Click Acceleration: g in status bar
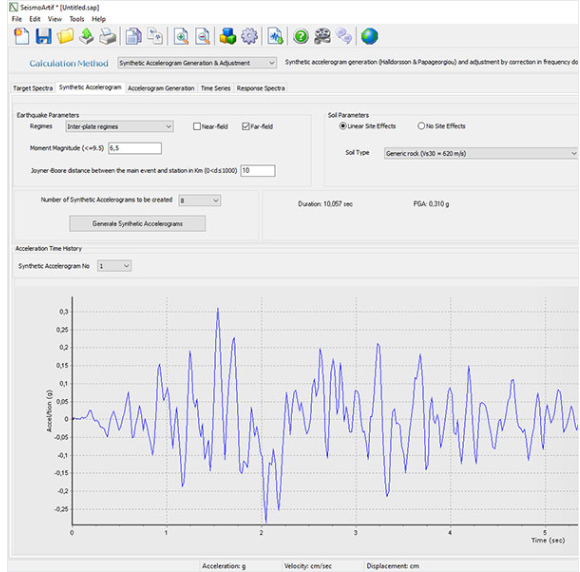Screen dimensions: 580x572 (x=224, y=566)
